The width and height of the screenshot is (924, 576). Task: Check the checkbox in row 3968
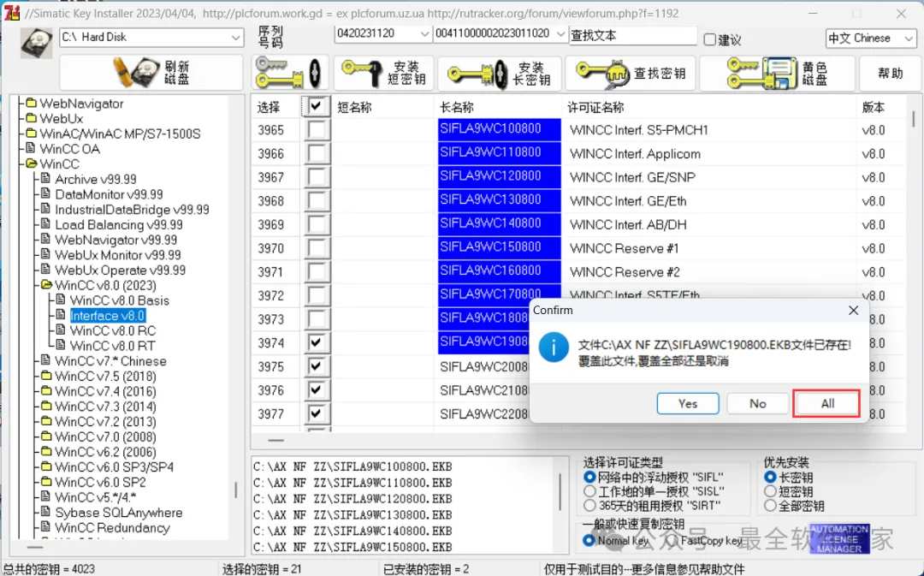[317, 201]
